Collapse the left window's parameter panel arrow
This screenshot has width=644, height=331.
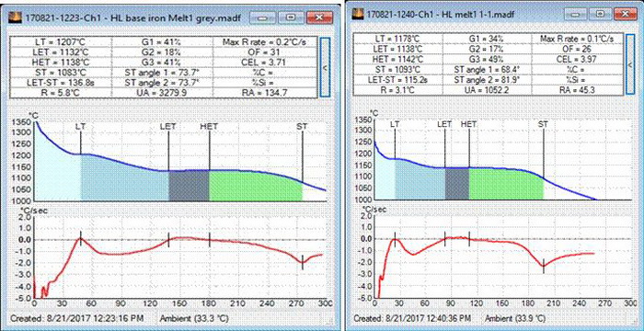pos(325,68)
